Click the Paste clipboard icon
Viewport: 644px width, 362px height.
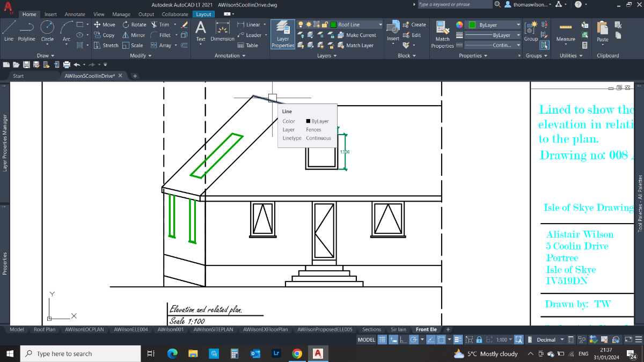[603, 31]
